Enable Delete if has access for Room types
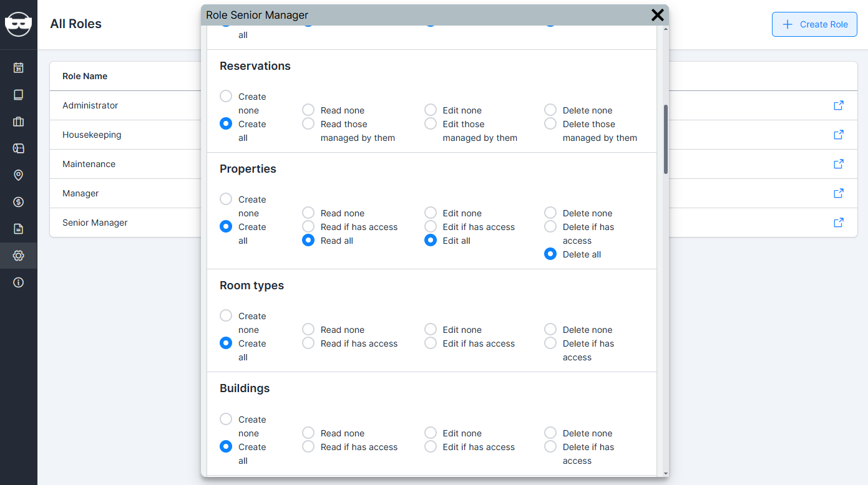868x485 pixels. point(550,342)
